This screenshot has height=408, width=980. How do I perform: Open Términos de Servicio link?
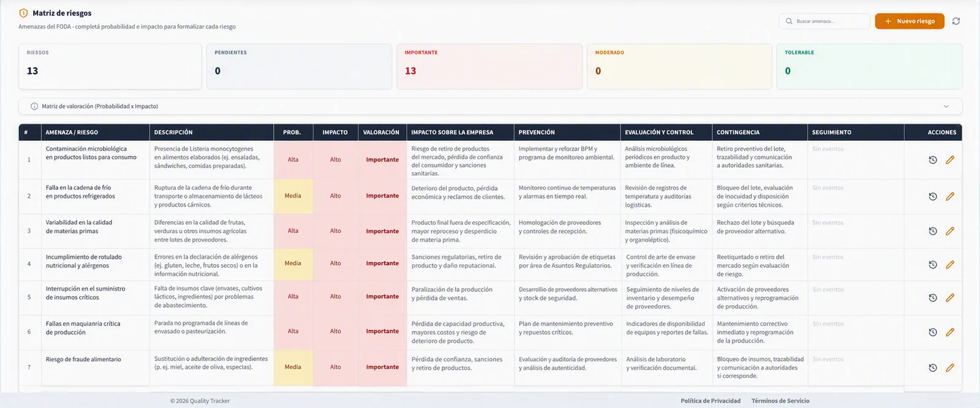coord(780,401)
